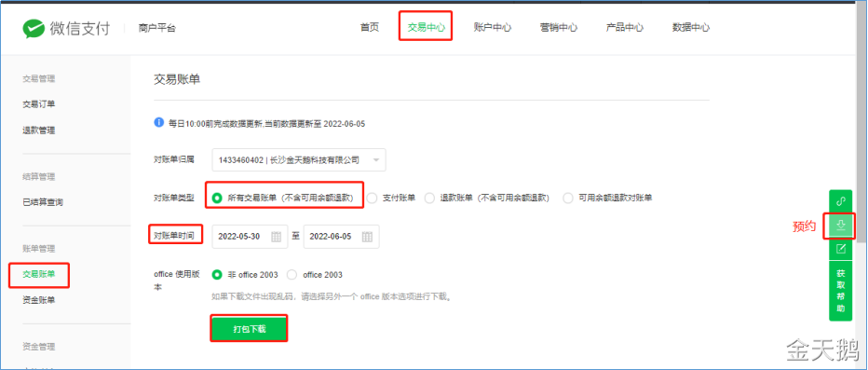The image size is (868, 370).
Task: Open 资金账单 in sidebar
Action: coord(39,300)
